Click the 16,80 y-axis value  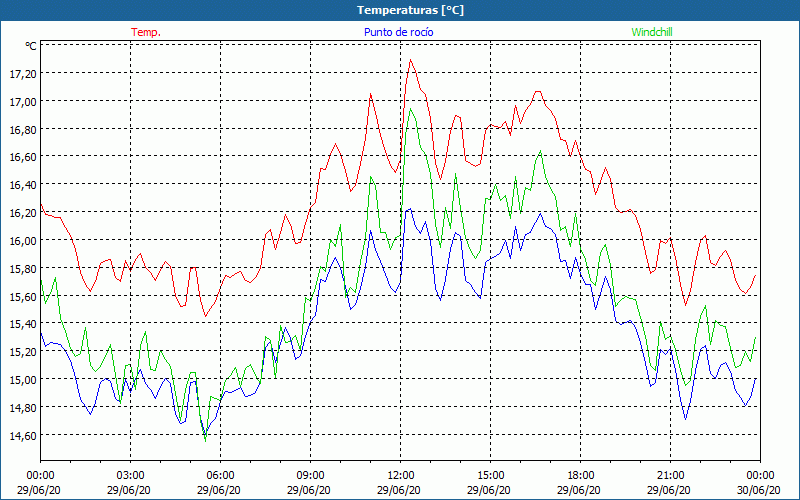pyautogui.click(x=23, y=130)
